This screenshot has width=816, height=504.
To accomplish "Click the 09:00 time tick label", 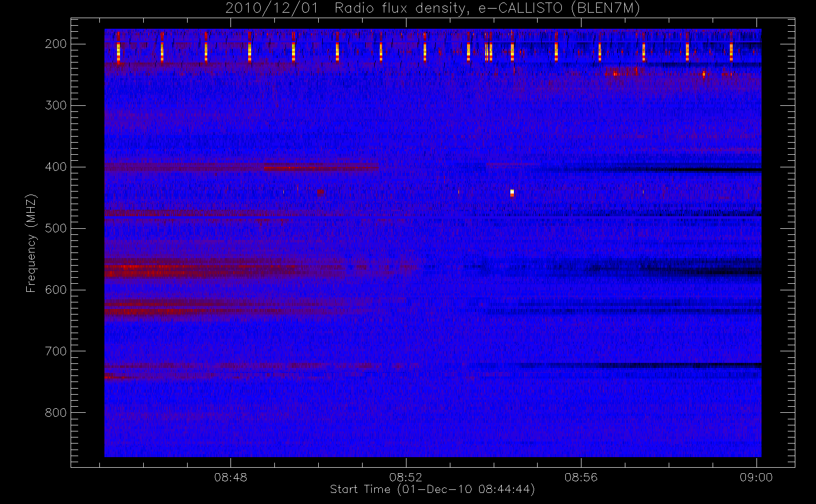I will point(756,477).
